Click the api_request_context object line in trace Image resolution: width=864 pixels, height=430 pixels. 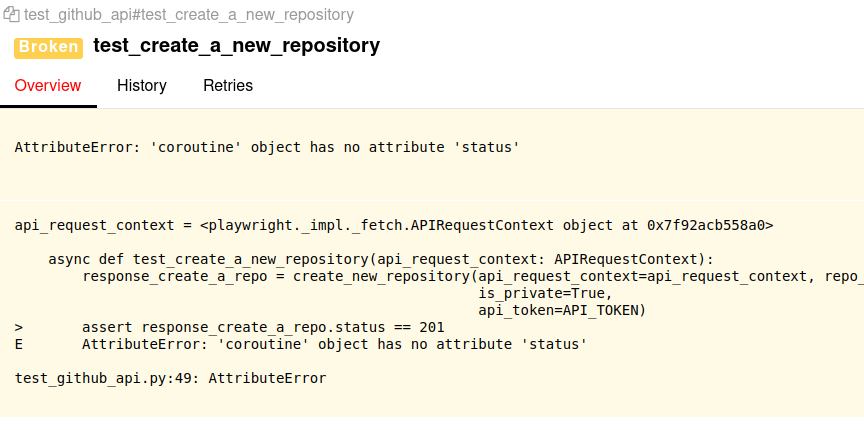[393, 225]
